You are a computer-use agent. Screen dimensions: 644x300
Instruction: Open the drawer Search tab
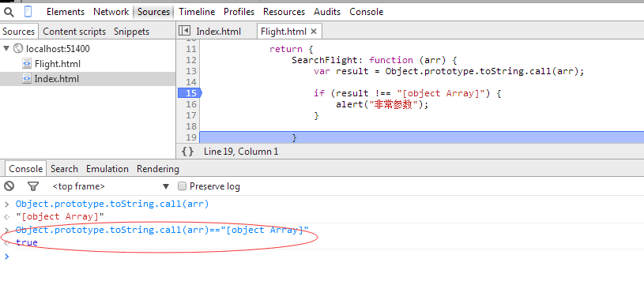[64, 169]
